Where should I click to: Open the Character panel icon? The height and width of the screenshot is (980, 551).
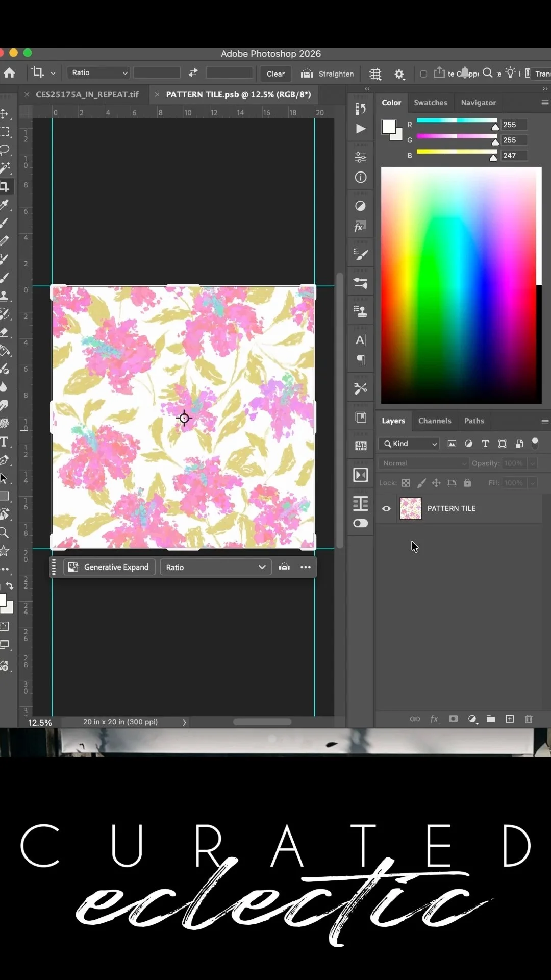[x=361, y=340]
